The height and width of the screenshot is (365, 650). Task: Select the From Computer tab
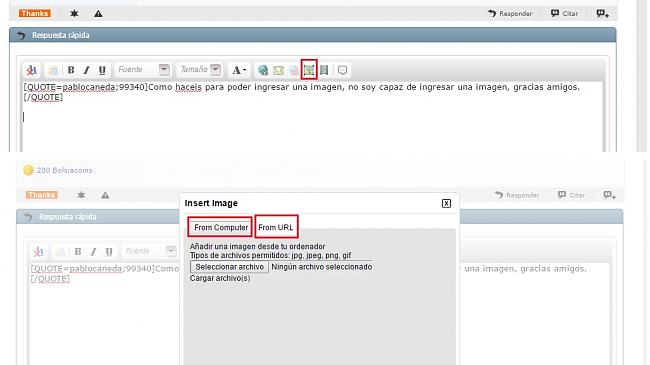[221, 227]
